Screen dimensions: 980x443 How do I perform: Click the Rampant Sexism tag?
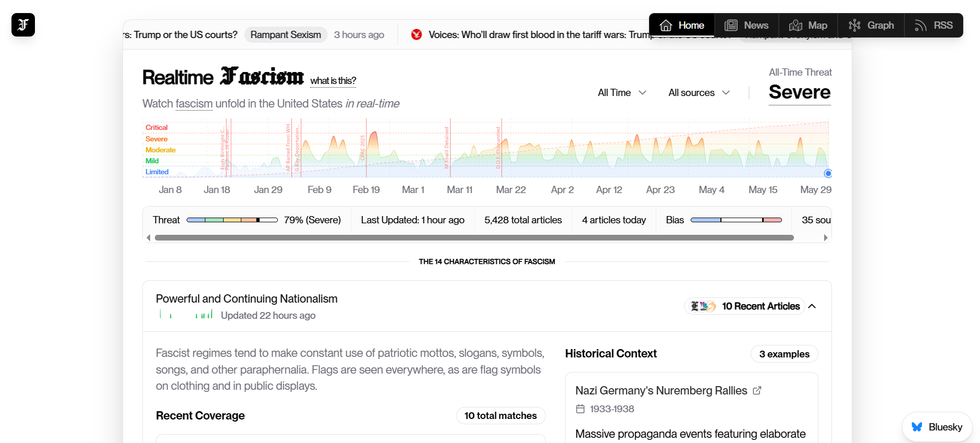[x=286, y=34]
